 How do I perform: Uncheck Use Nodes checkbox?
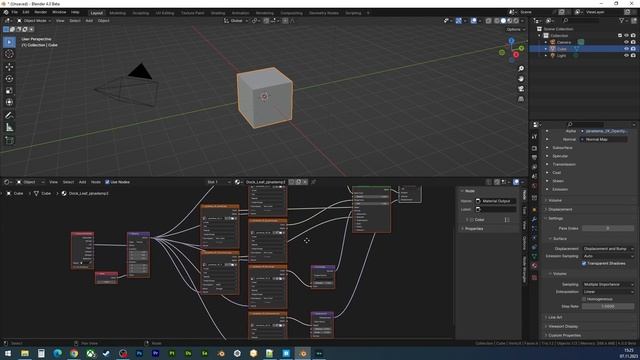(107, 182)
